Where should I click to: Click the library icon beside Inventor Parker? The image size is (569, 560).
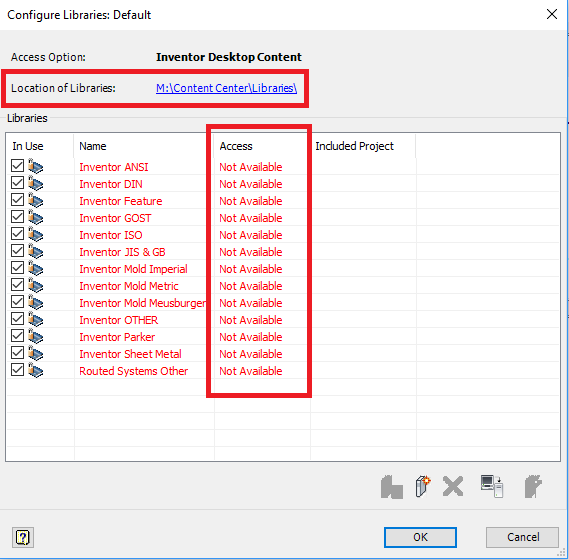click(36, 336)
